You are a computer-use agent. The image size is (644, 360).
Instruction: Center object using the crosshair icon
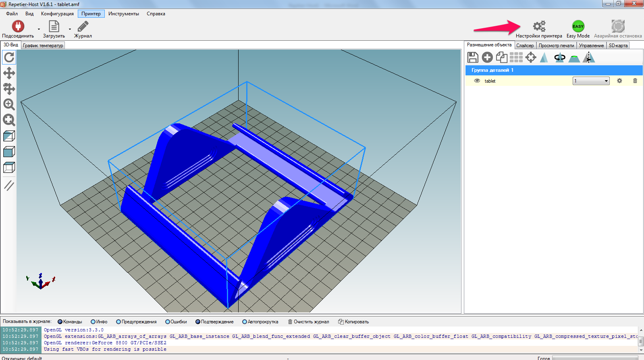pyautogui.click(x=531, y=58)
